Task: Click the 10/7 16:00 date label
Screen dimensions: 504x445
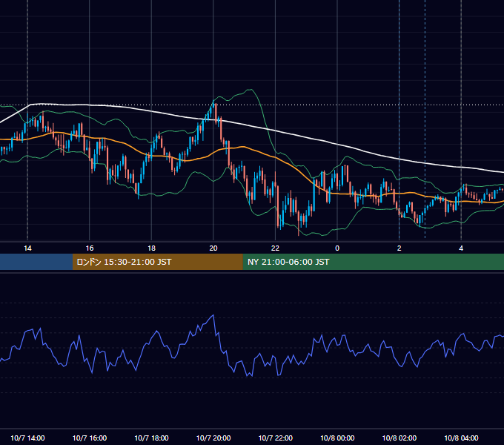Action: coord(90,438)
